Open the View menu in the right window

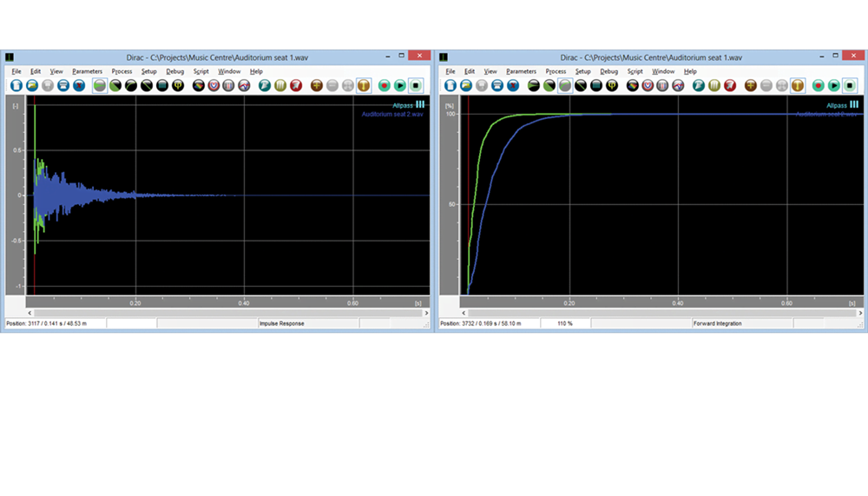[x=490, y=71]
